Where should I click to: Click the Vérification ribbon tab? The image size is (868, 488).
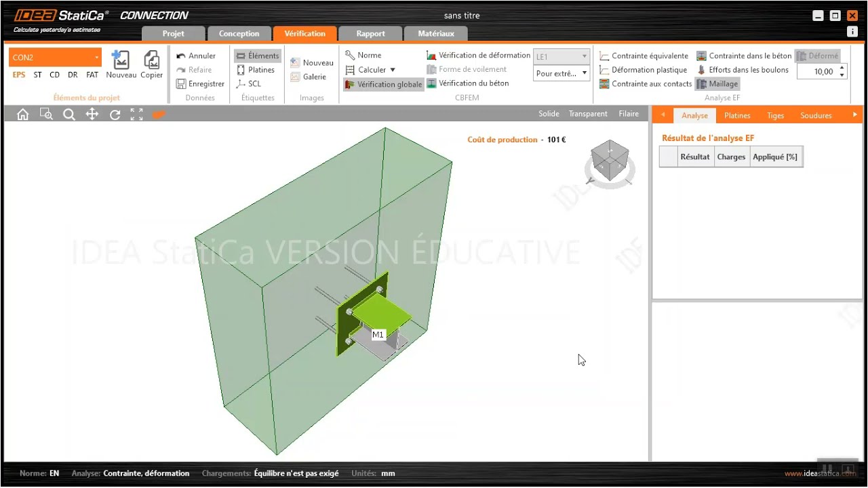click(305, 33)
